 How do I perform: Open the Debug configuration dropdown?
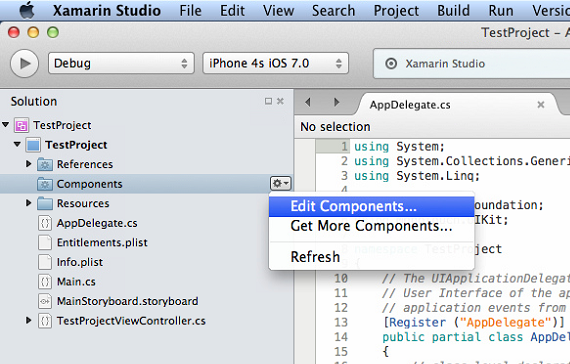coord(121,63)
